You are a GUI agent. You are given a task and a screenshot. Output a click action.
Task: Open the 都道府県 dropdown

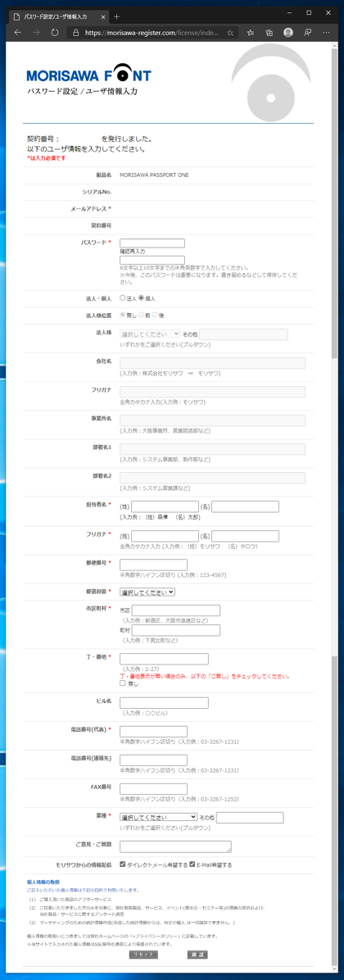pyautogui.click(x=147, y=592)
